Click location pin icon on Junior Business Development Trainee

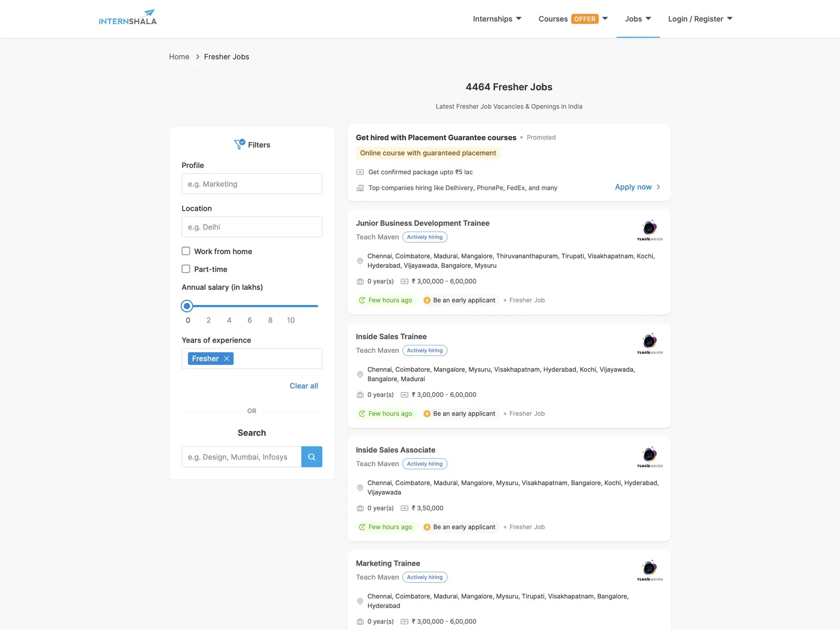(360, 261)
